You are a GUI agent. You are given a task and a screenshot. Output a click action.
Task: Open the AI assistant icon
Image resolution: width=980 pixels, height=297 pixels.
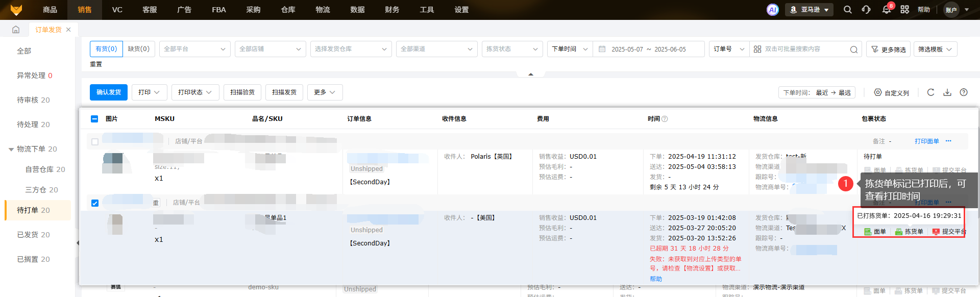[773, 10]
